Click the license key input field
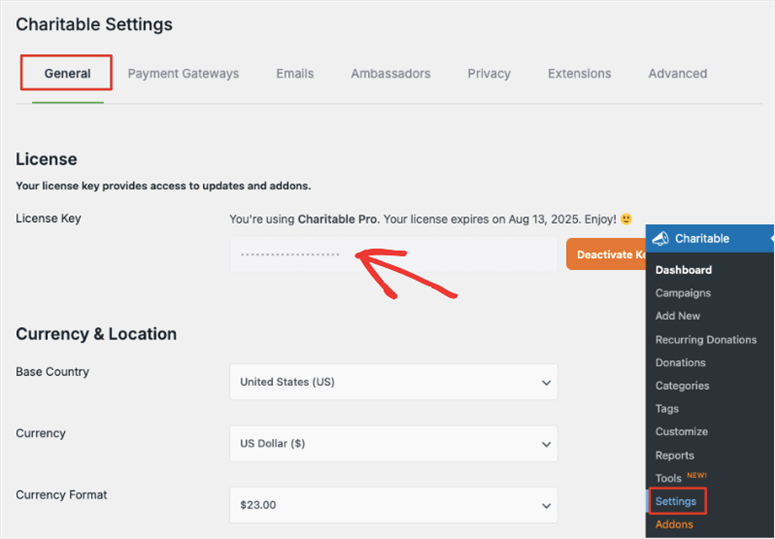Image resolution: width=775 pixels, height=539 pixels. [x=393, y=254]
